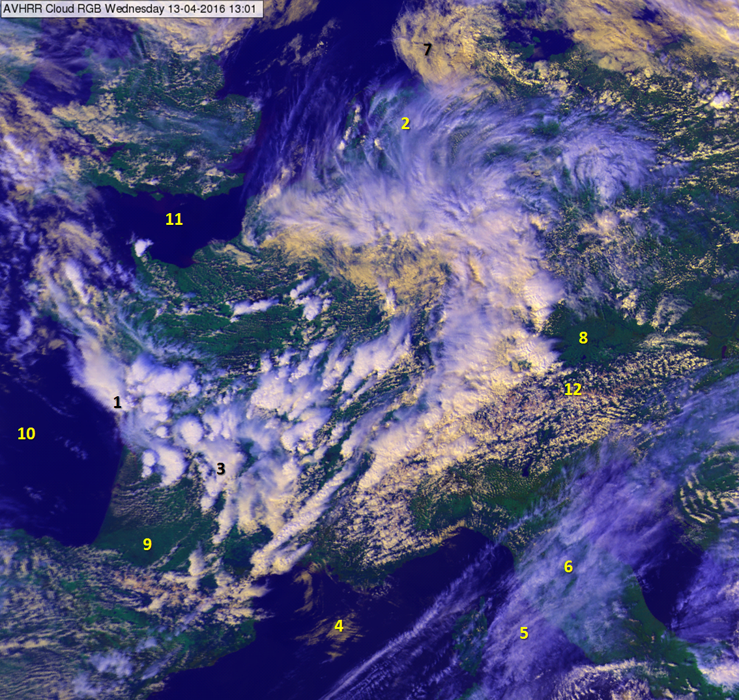Select marker 6 on the cloud band
Screen dimensions: 739x700
[x=568, y=566]
